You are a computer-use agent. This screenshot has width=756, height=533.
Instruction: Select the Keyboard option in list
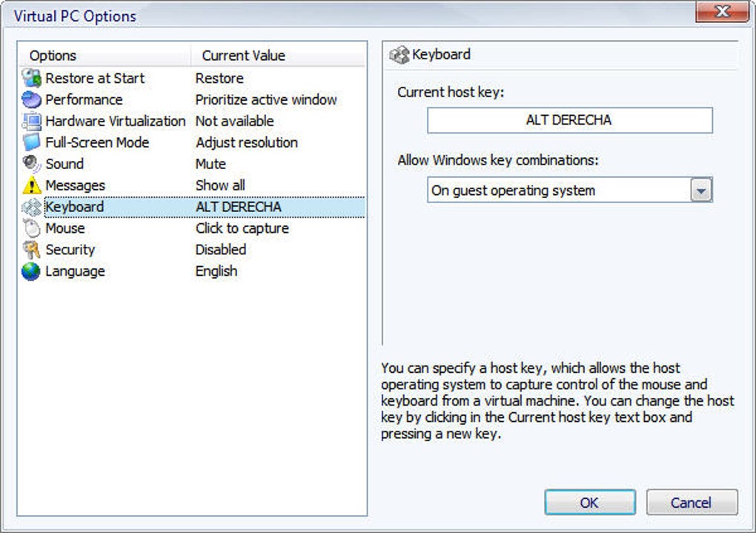point(74,207)
